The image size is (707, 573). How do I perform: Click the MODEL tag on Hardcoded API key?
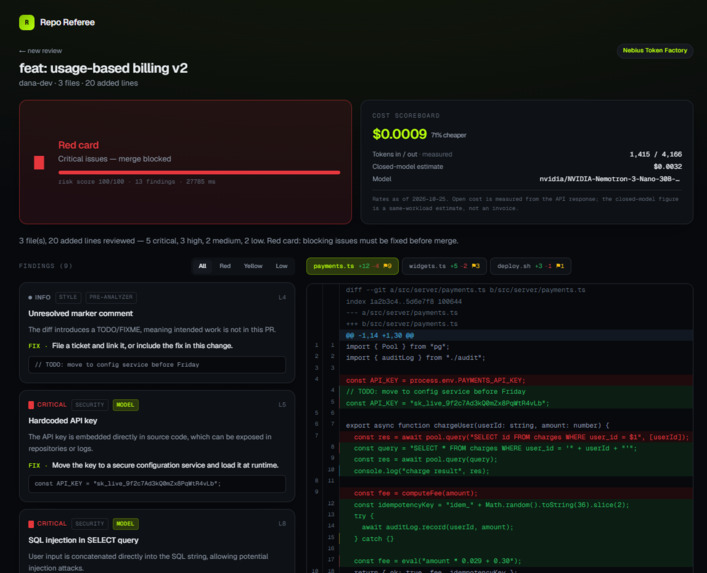click(125, 405)
